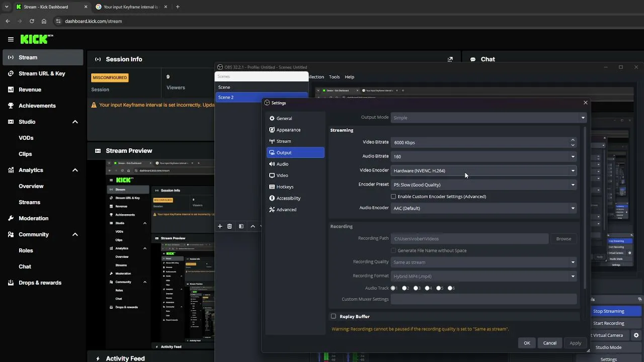
Task: Click the browser address bar URL
Action: point(94,21)
